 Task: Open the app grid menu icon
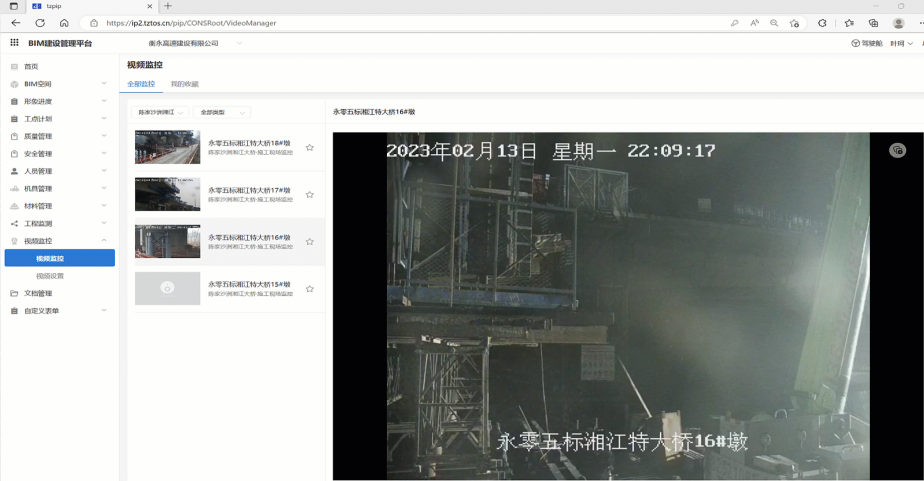point(14,43)
